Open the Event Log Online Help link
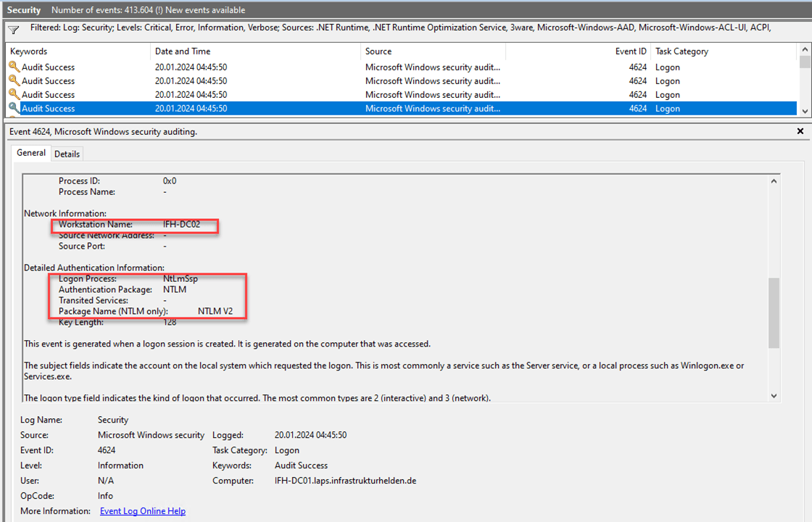The height and width of the screenshot is (522, 812). 142,511
